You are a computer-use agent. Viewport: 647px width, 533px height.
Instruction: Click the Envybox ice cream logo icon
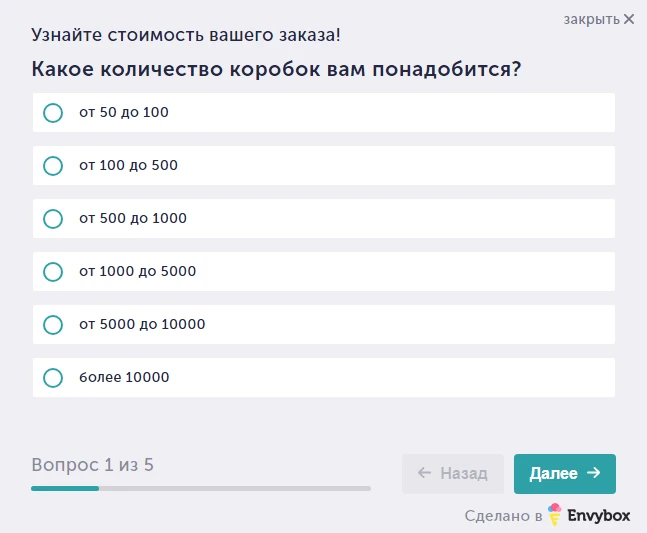coord(555,515)
